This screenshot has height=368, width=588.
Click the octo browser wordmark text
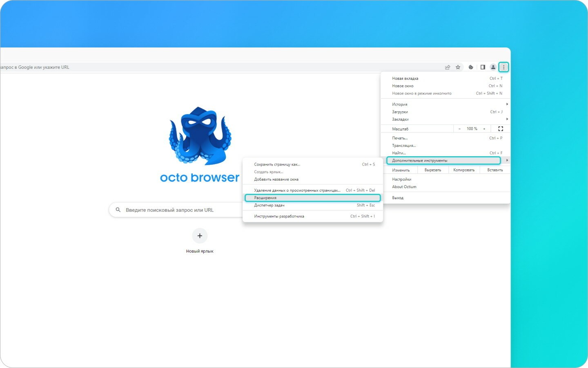[x=200, y=177]
